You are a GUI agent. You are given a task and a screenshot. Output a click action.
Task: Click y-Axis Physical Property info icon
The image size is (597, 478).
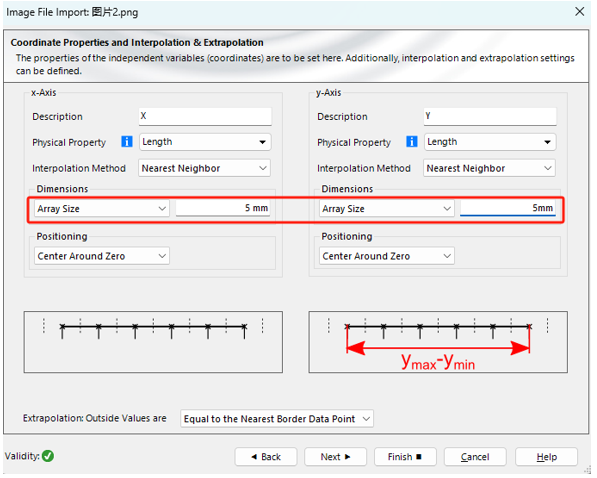tap(412, 142)
